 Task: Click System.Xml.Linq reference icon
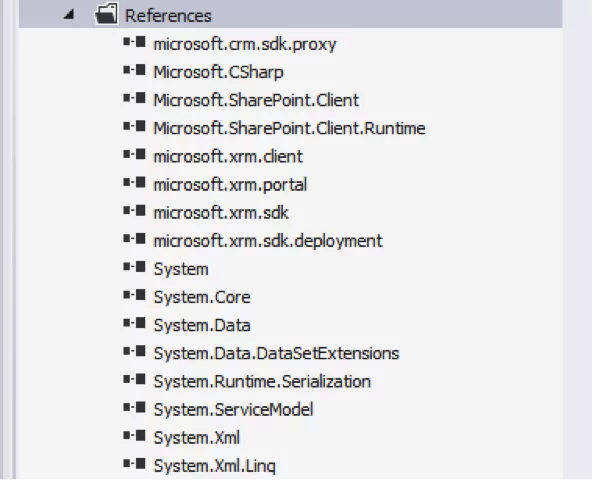click(x=134, y=463)
